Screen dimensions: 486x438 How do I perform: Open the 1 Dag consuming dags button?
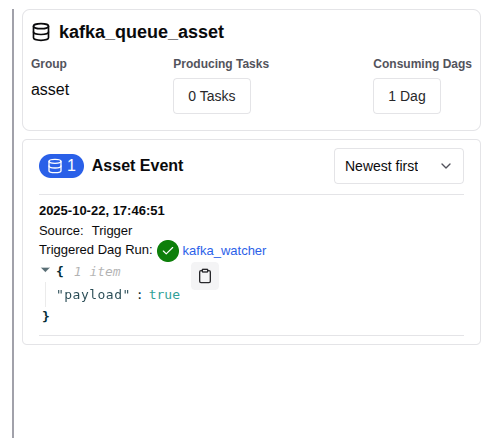[x=407, y=96]
